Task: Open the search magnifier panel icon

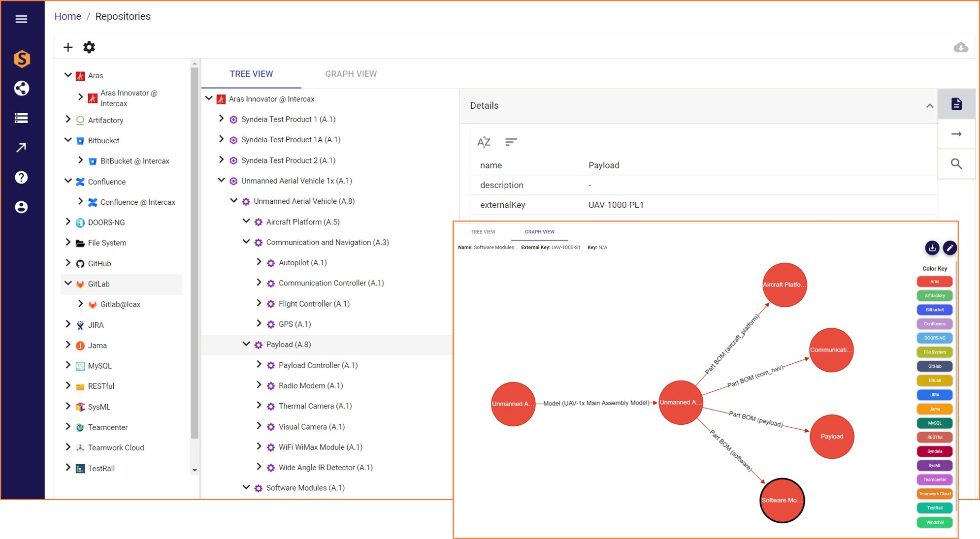Action: [x=956, y=164]
